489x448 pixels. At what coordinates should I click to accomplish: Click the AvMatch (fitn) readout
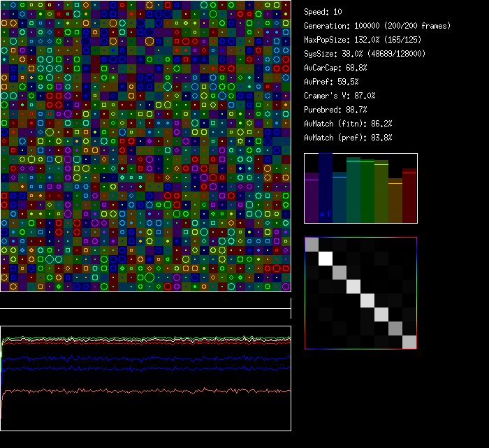point(348,124)
